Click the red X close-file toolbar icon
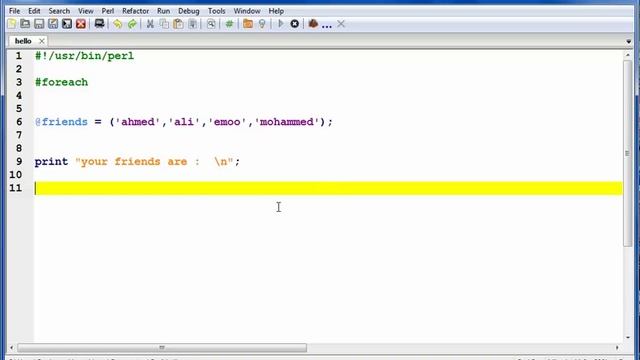 point(81,24)
